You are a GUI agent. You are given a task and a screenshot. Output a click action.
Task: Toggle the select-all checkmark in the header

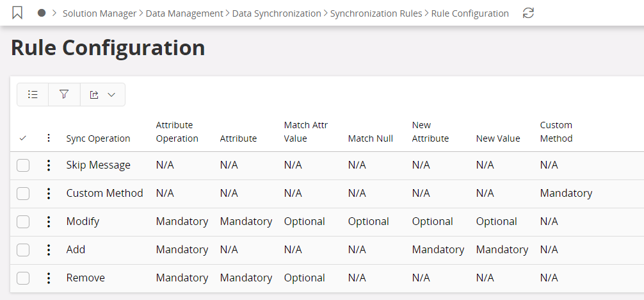[x=23, y=138]
